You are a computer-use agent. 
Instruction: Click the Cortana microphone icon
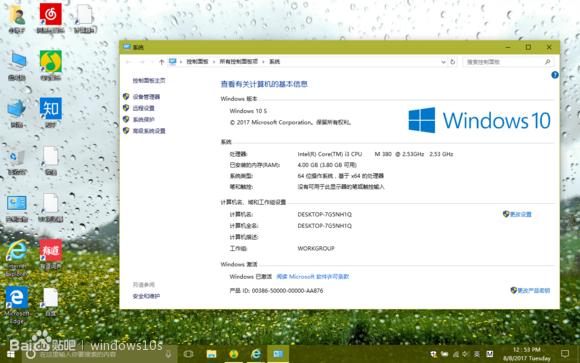point(168,354)
